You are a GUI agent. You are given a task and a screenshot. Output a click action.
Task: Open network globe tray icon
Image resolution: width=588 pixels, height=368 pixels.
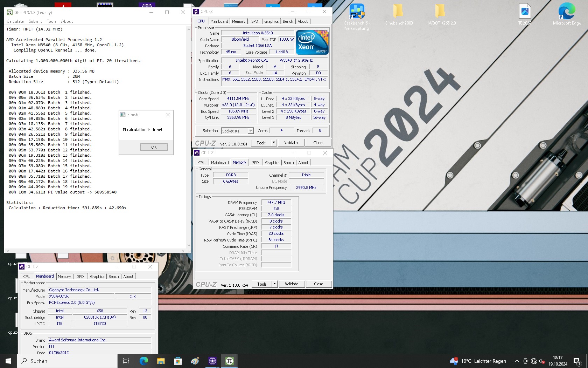[534, 361]
